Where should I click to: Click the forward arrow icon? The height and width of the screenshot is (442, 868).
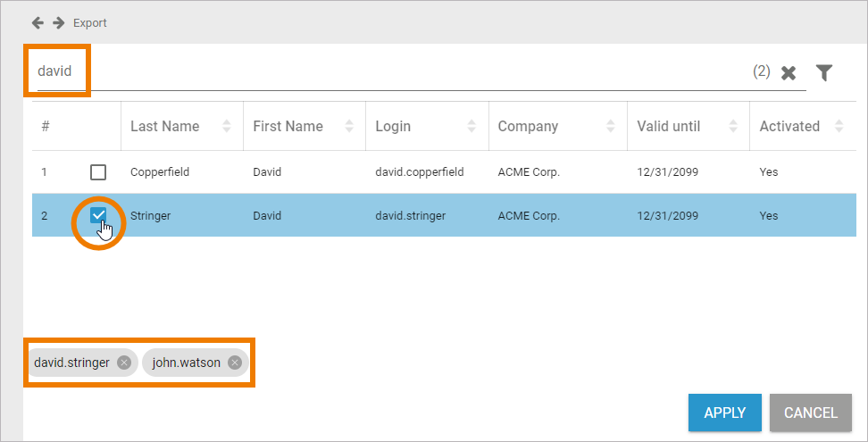(58, 22)
